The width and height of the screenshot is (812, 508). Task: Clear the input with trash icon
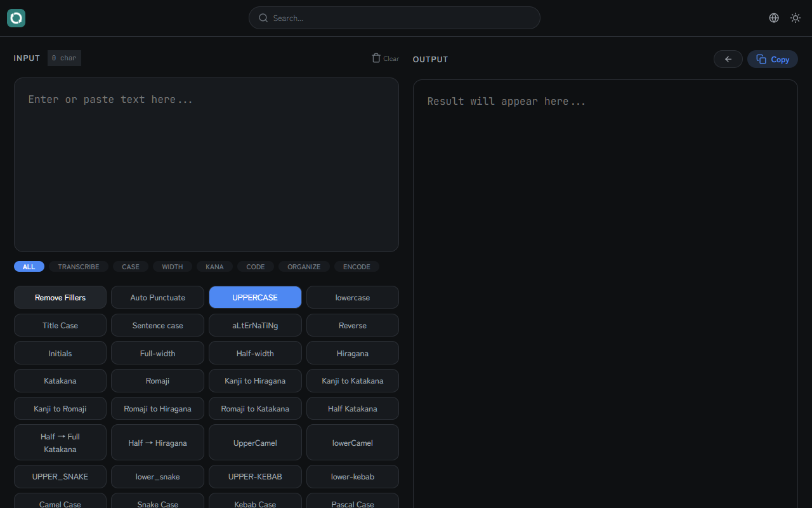coord(386,58)
